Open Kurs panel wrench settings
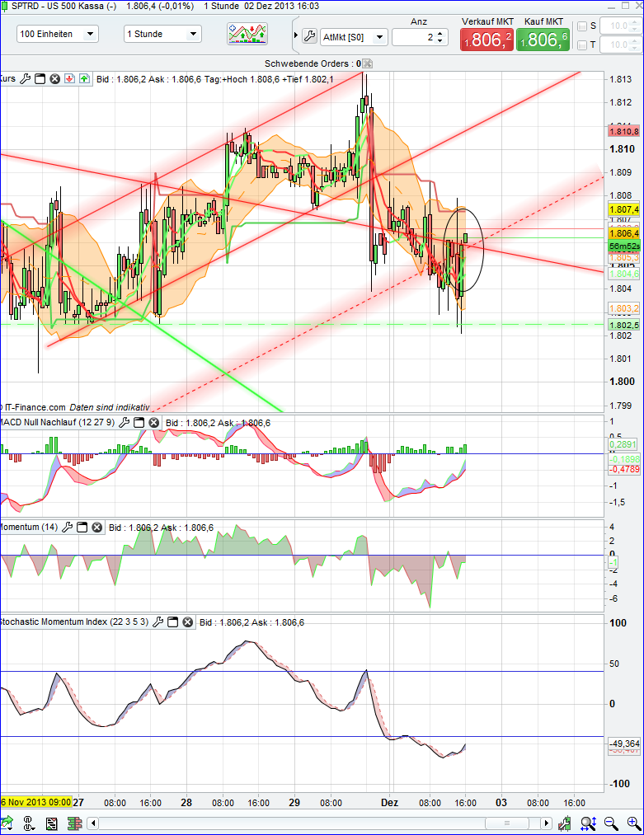Screen dimensions: 644x835 click(x=25, y=79)
